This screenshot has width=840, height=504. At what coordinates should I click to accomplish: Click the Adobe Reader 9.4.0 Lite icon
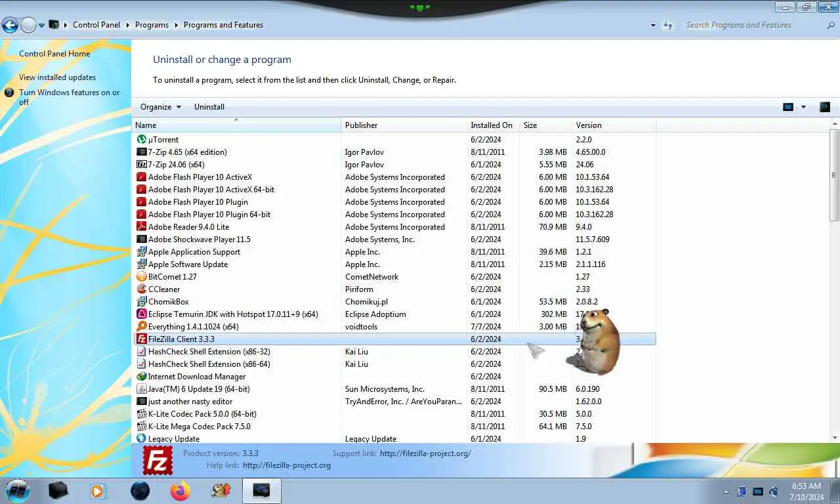pyautogui.click(x=141, y=226)
